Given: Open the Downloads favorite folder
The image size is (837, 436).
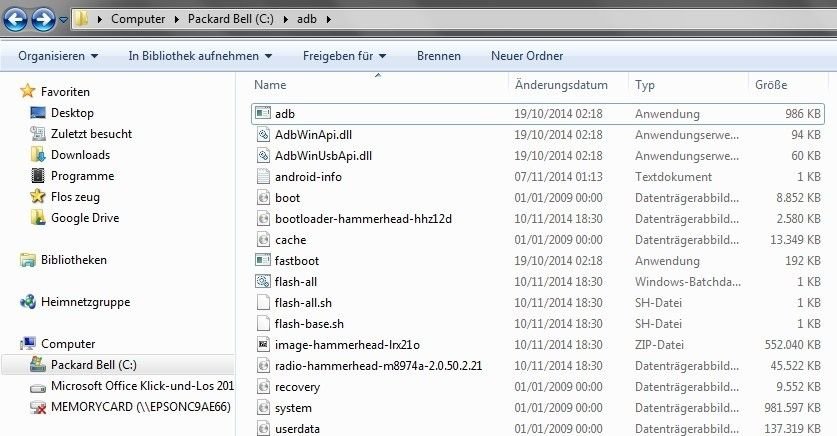Looking at the screenshot, I should [x=80, y=155].
